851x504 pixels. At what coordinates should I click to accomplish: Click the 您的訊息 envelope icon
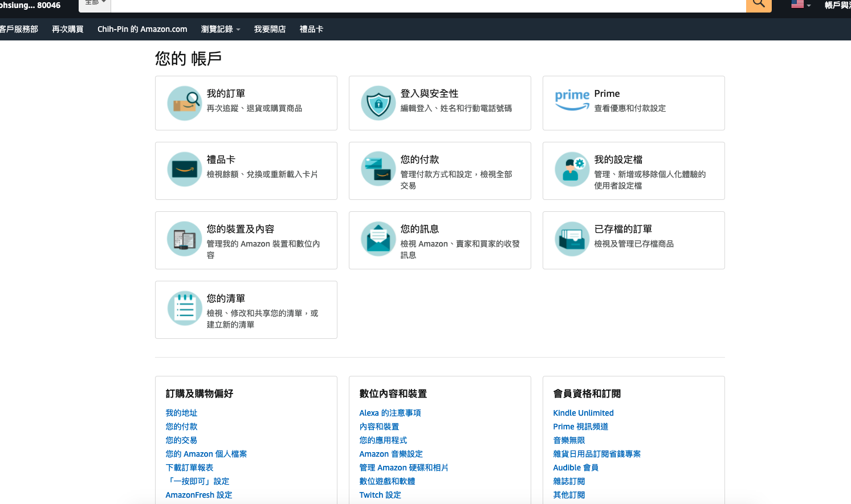click(378, 239)
